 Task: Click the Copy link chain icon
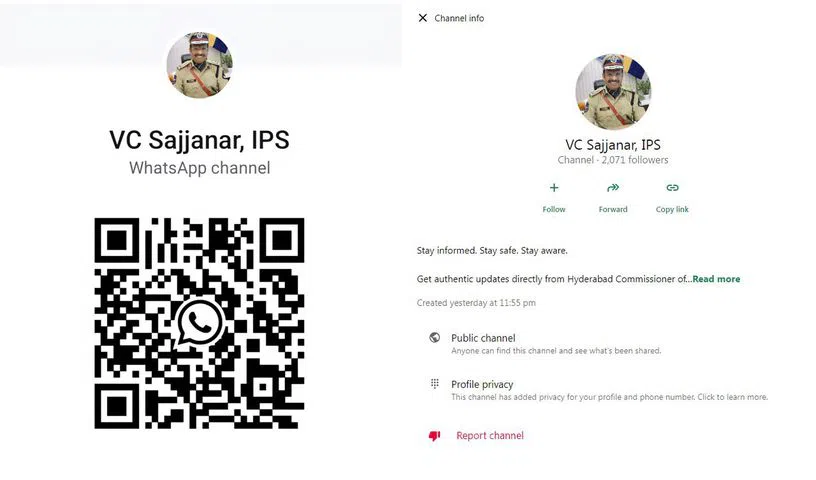tap(672, 187)
